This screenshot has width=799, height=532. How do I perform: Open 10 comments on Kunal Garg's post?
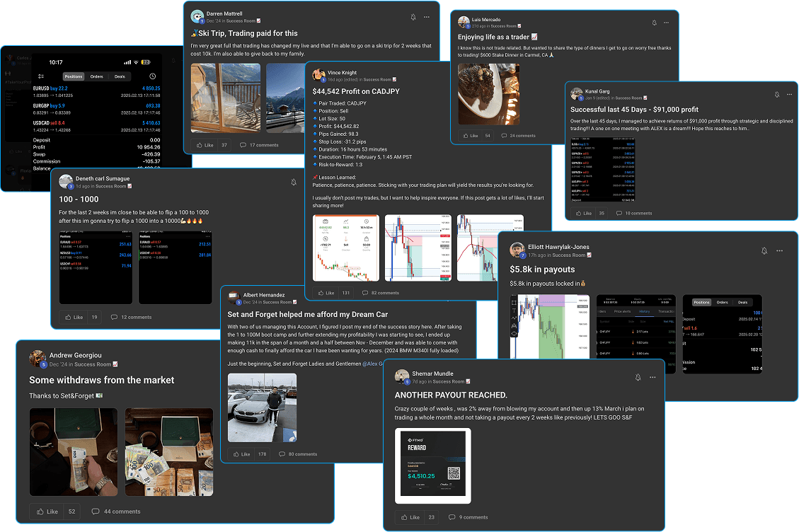pyautogui.click(x=634, y=213)
